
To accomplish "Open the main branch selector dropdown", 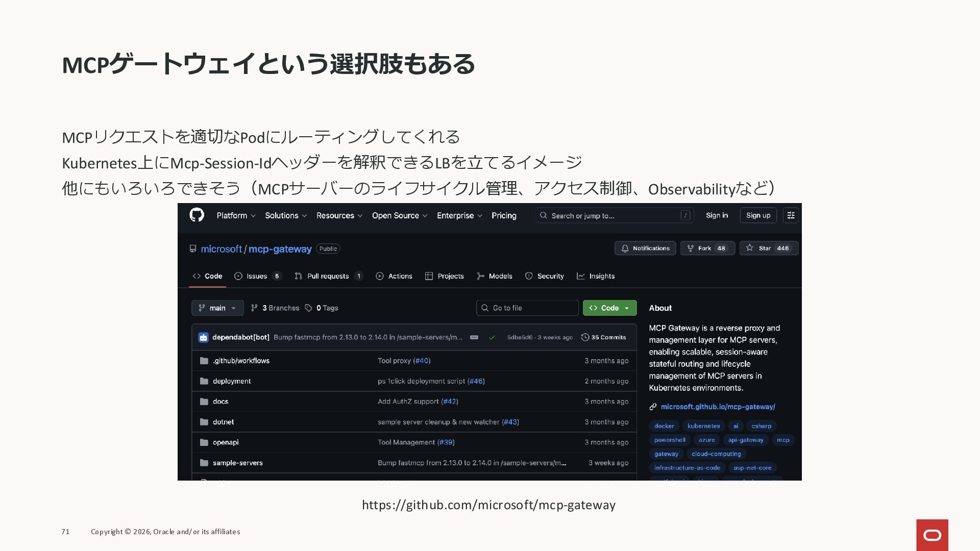I will click(x=217, y=308).
